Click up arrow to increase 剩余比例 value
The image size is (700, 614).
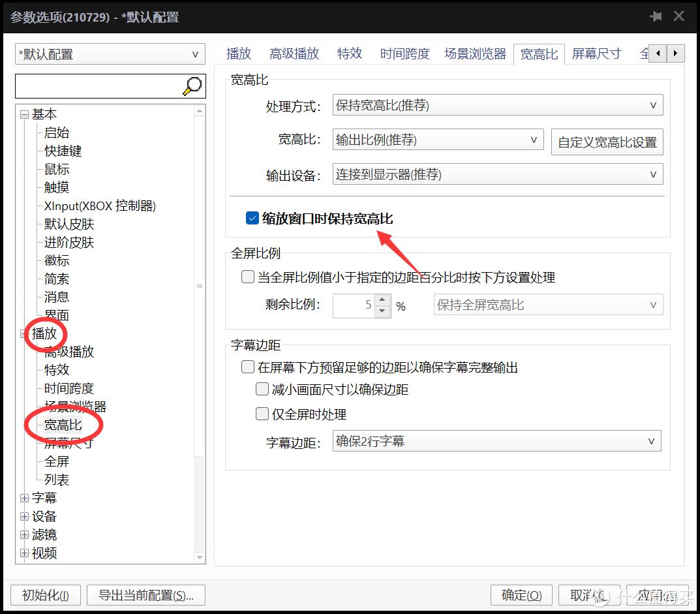point(382,301)
